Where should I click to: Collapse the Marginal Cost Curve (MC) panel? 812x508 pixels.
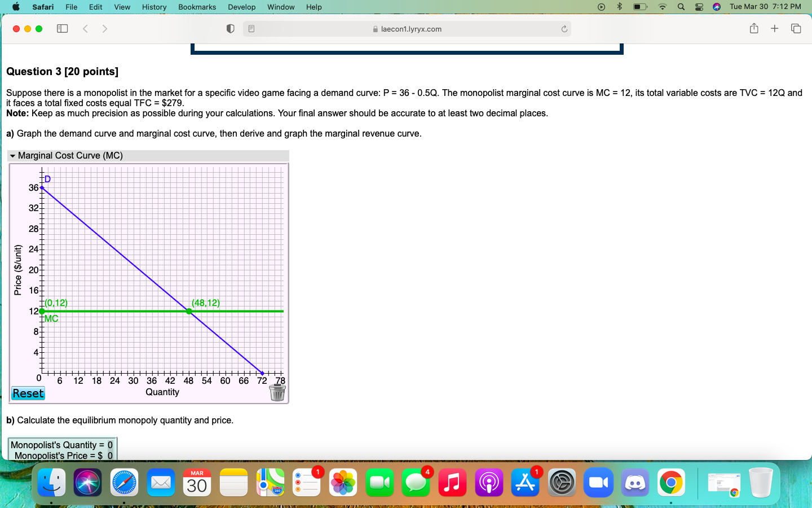[14, 155]
